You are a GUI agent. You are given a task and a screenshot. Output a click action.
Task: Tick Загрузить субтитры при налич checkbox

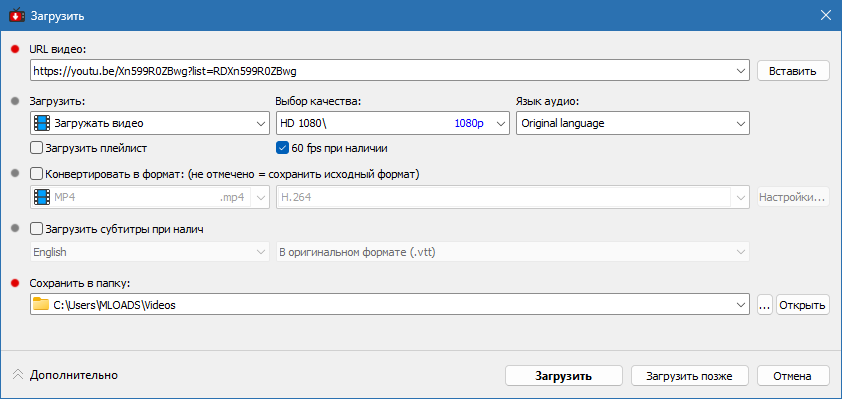point(37,229)
